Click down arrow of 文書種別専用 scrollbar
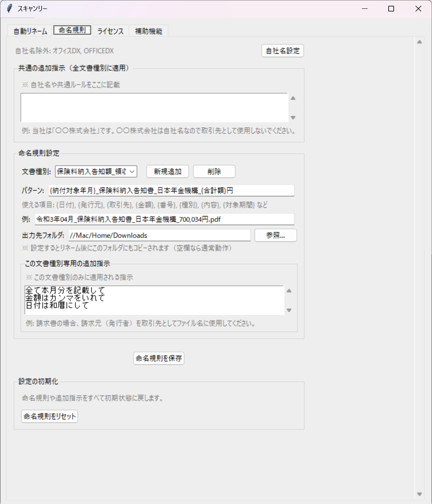Viewport: 432px width, 504px height. (289, 310)
